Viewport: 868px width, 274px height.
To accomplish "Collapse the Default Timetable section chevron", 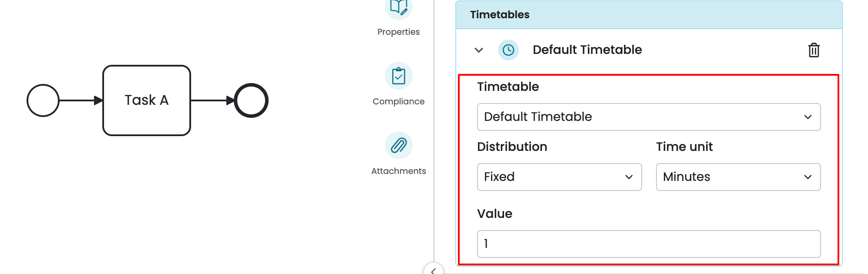I will [x=479, y=50].
